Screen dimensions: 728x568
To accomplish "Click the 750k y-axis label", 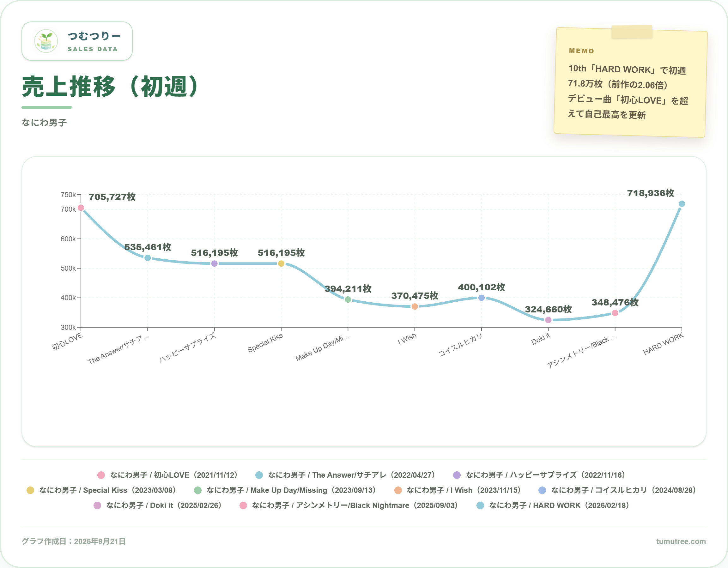I will tap(68, 195).
